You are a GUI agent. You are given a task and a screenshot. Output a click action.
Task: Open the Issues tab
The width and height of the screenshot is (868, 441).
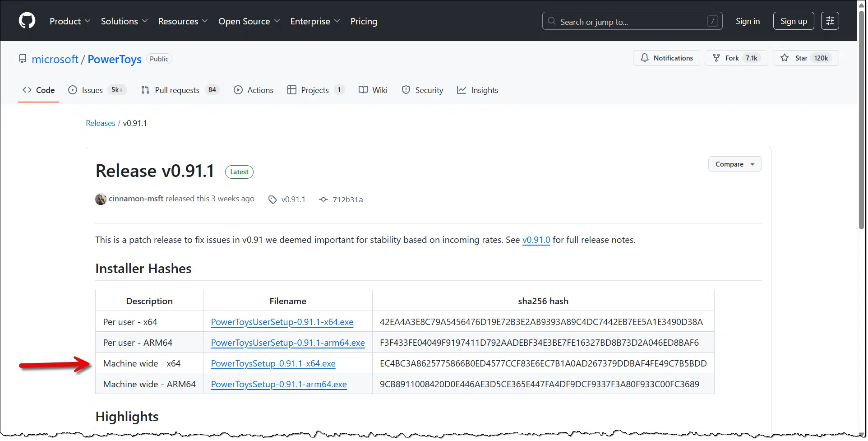(97, 90)
